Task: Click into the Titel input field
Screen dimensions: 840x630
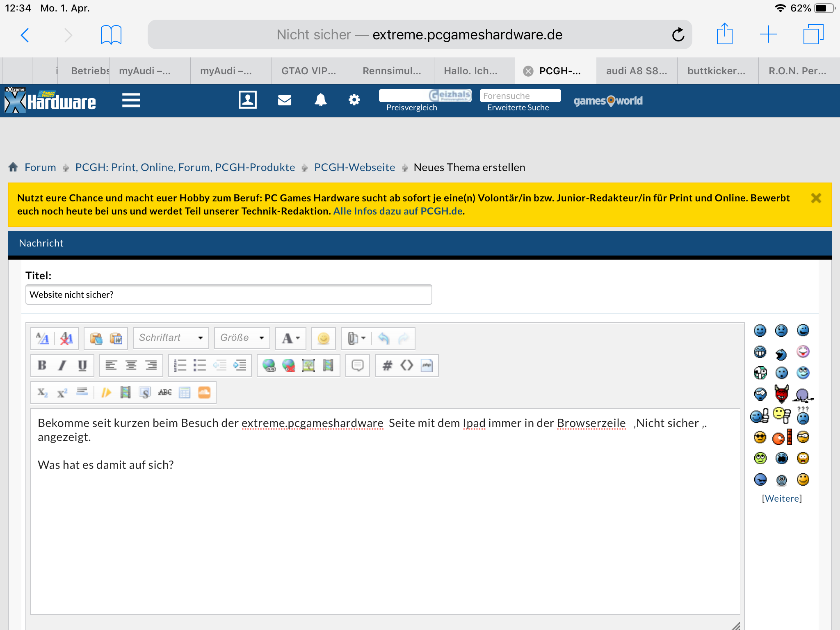Action: pyautogui.click(x=229, y=294)
